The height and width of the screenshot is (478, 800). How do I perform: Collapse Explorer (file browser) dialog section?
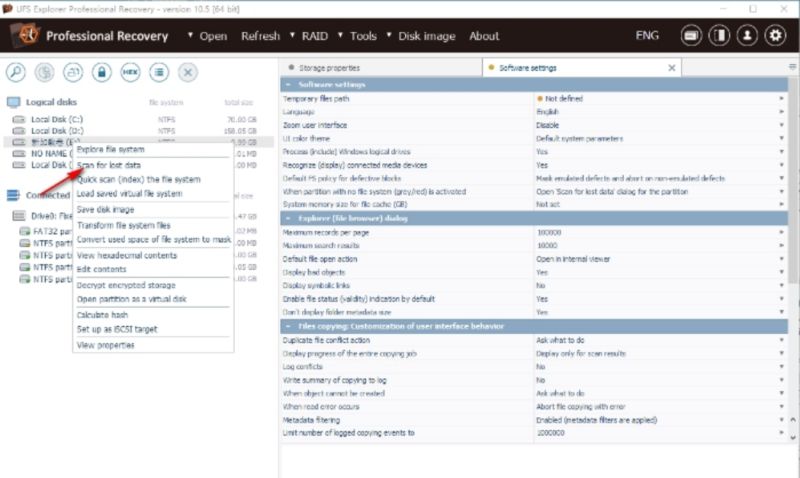(x=288, y=218)
